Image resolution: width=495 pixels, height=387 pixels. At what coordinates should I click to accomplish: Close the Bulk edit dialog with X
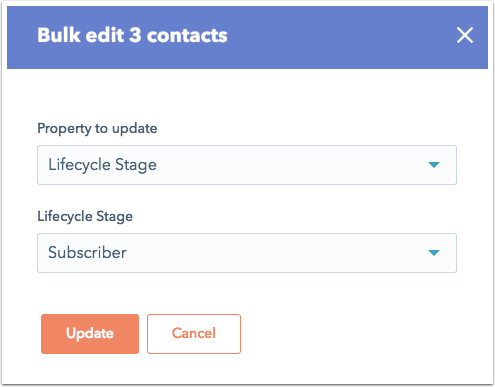pos(465,35)
